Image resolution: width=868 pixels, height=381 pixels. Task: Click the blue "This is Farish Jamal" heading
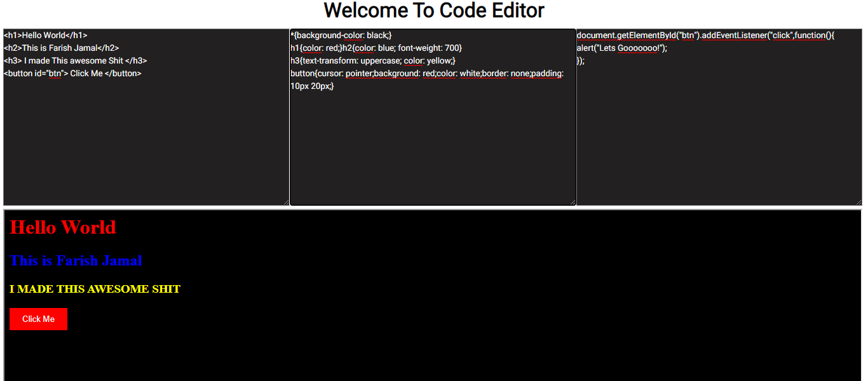point(76,260)
